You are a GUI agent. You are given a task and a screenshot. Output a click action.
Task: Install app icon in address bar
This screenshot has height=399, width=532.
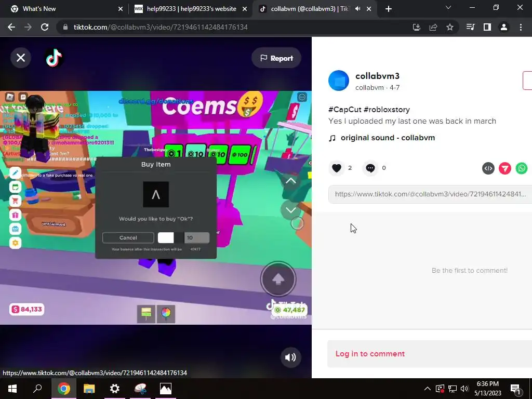click(417, 27)
